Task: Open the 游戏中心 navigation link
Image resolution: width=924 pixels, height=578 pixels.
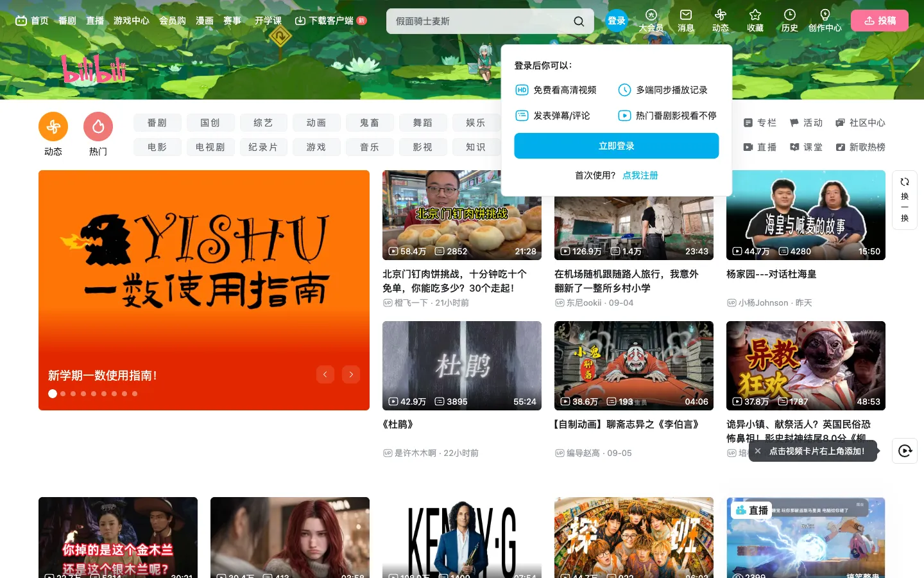Action: (x=132, y=21)
